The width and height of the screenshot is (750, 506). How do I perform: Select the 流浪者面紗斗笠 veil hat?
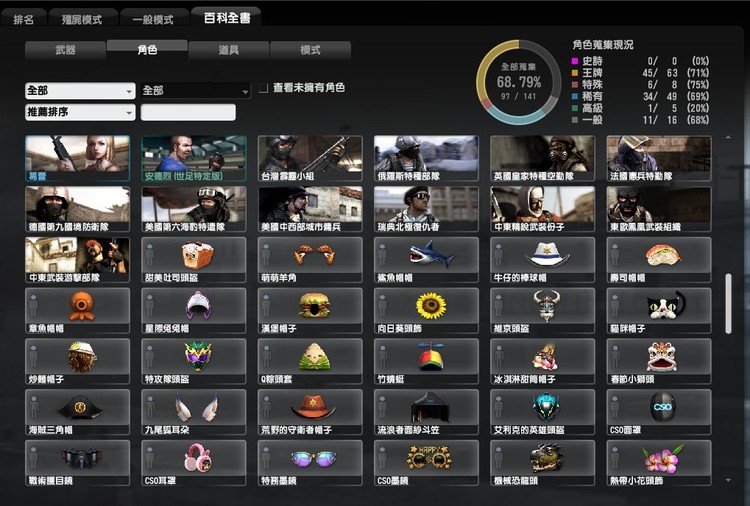426,412
